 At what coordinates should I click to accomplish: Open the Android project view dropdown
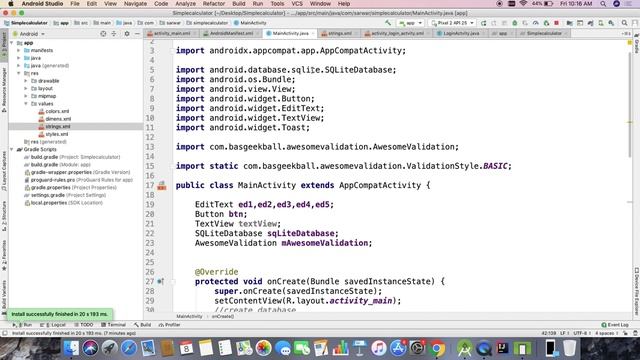[28, 34]
